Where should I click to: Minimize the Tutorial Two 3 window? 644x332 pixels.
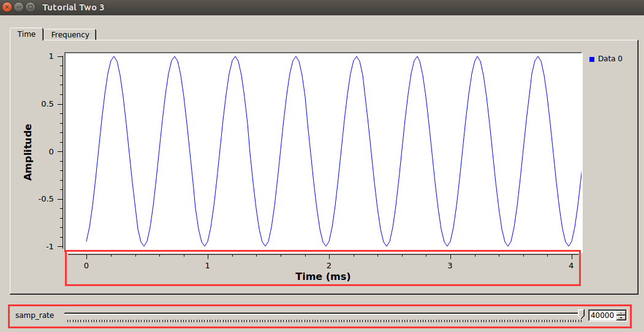pos(18,7)
